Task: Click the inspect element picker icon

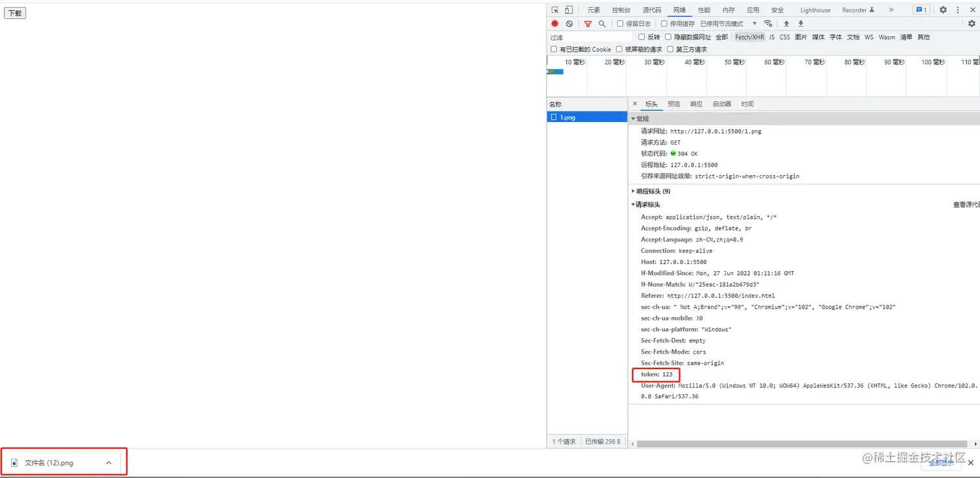Action: 555,10
